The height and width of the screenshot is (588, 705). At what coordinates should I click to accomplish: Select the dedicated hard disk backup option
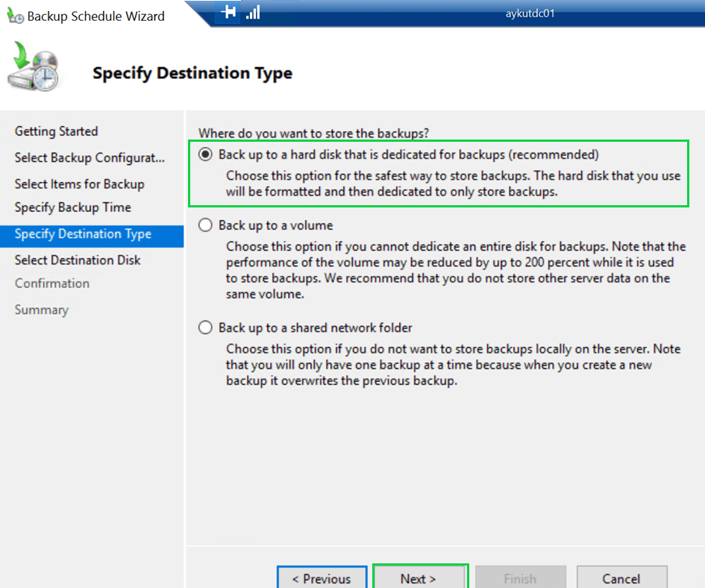(206, 154)
